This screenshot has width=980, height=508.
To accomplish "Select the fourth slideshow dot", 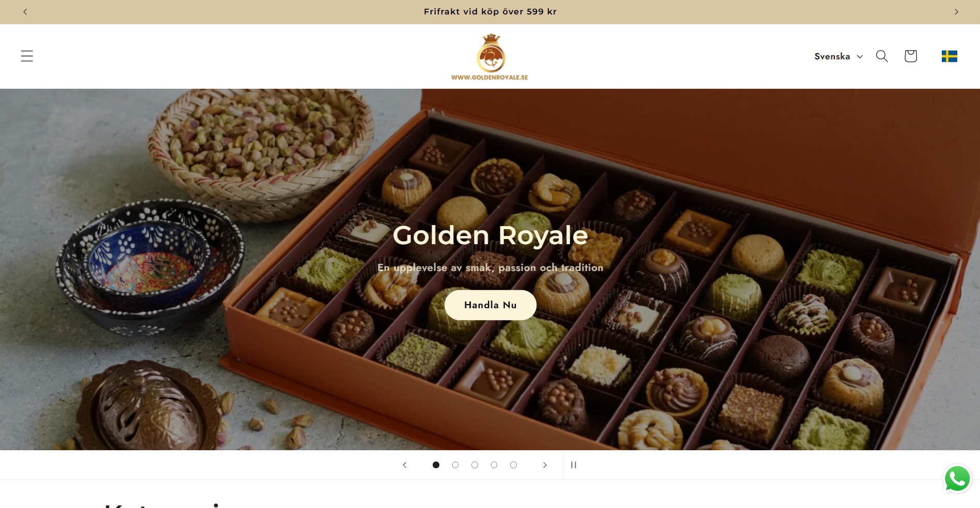I will tap(494, 465).
